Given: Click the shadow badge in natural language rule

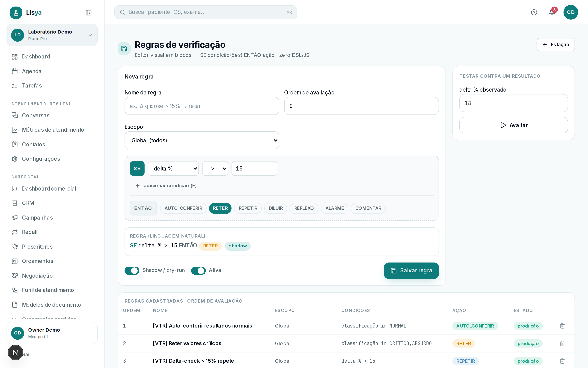Looking at the screenshot, I should point(238,246).
